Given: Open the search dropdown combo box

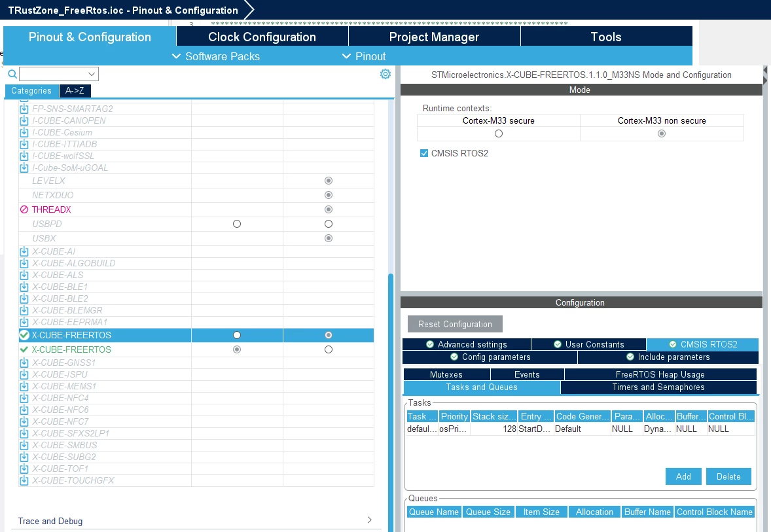Looking at the screenshot, I should tap(59, 74).
